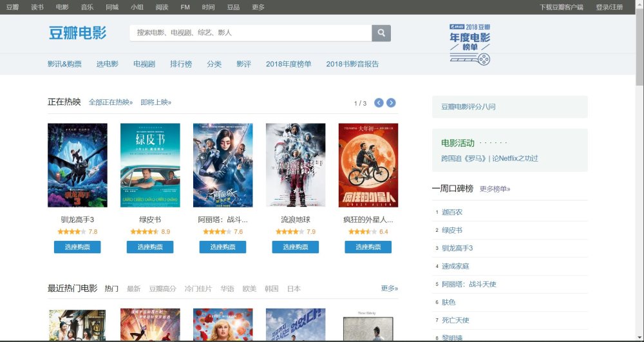Open 阅读 in the top bar
The width and height of the screenshot is (644, 342).
[162, 7]
